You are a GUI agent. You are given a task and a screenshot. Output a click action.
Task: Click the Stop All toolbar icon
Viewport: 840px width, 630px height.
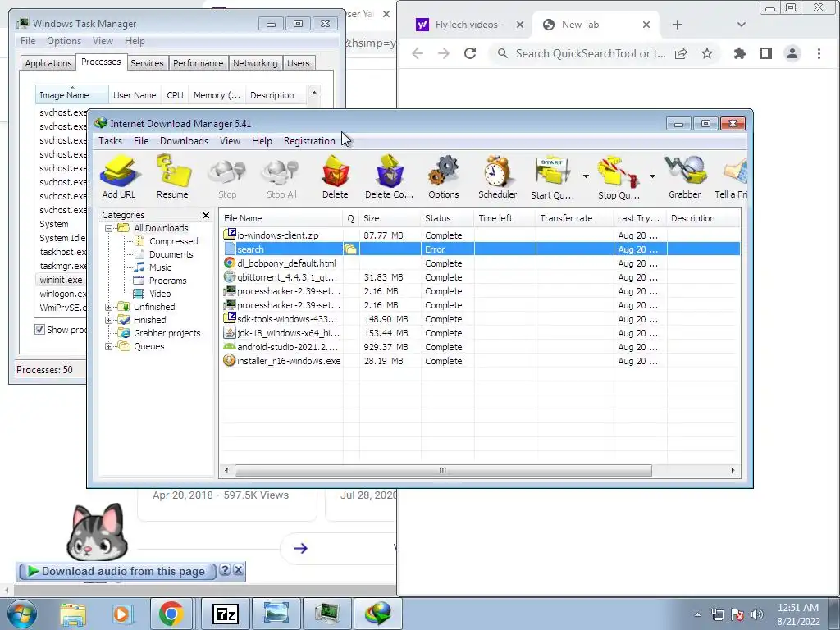coord(281,177)
